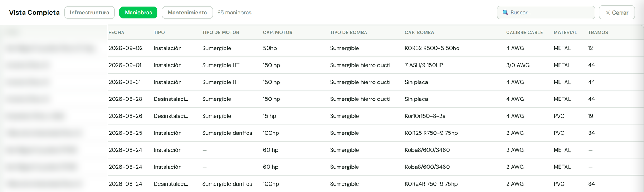Click the magnifier icon in search box
This screenshot has height=192, width=644.
(x=505, y=13)
